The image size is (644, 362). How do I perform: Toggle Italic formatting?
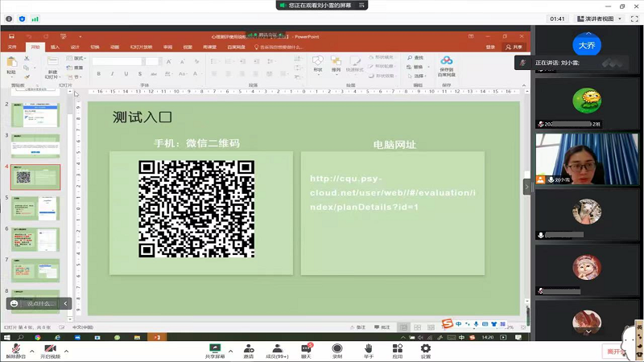tap(112, 74)
